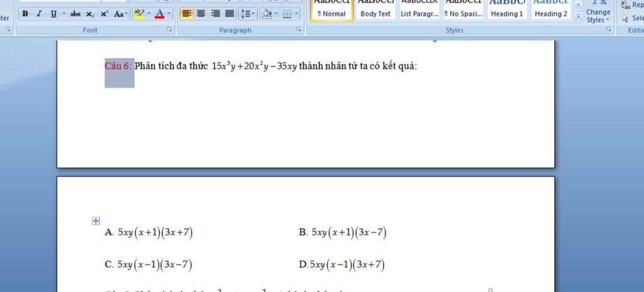The height and width of the screenshot is (292, 644).
Task: Select answer C. 5xy(x−1)(3x−7)
Action: point(148,264)
